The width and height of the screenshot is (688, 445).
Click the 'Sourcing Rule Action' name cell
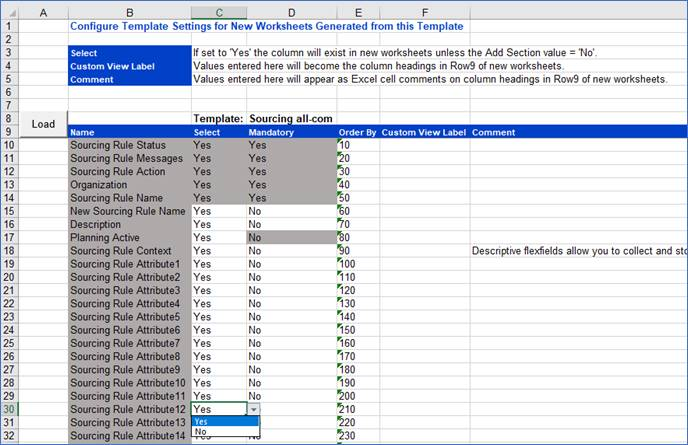coord(130,171)
